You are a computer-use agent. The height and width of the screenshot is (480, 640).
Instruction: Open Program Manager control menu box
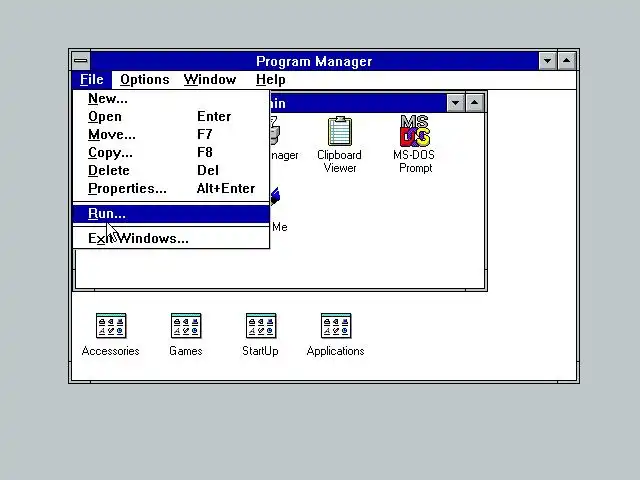(81, 61)
